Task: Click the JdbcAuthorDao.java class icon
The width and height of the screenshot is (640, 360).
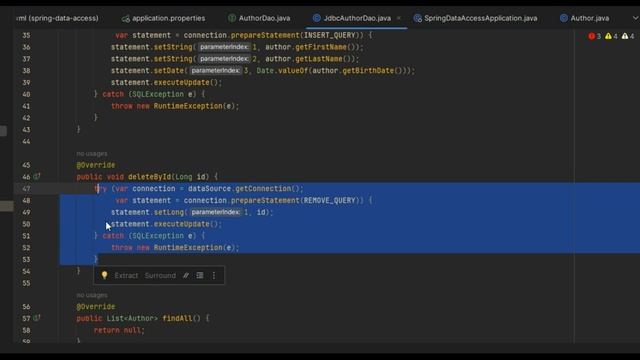Action: 317,18
